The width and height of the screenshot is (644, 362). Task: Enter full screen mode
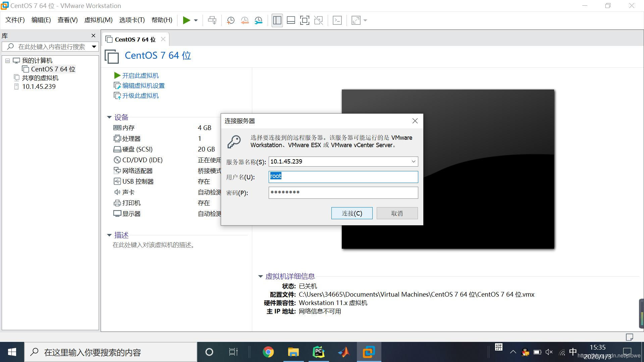(305, 20)
